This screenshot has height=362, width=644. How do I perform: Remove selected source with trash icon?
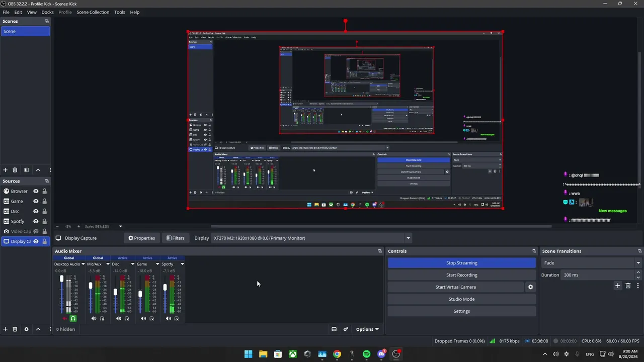(x=15, y=329)
